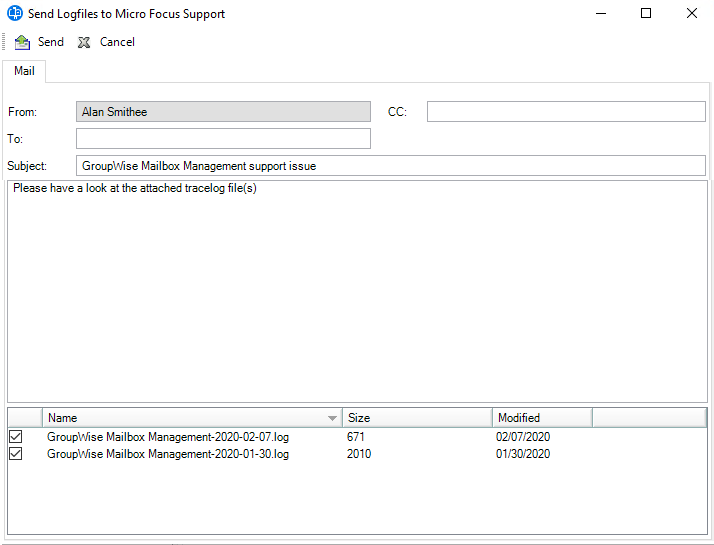The width and height of the screenshot is (714, 545).
Task: Focus the To input field
Action: [223, 138]
